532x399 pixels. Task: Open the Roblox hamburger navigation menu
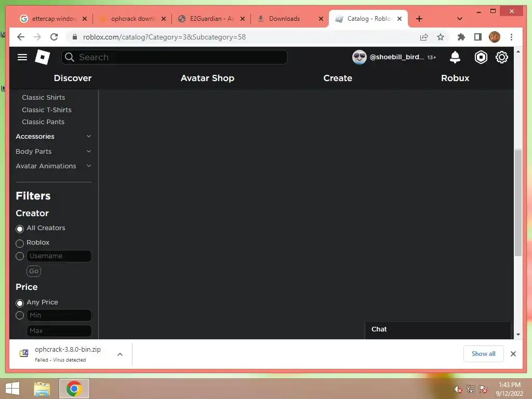[22, 57]
